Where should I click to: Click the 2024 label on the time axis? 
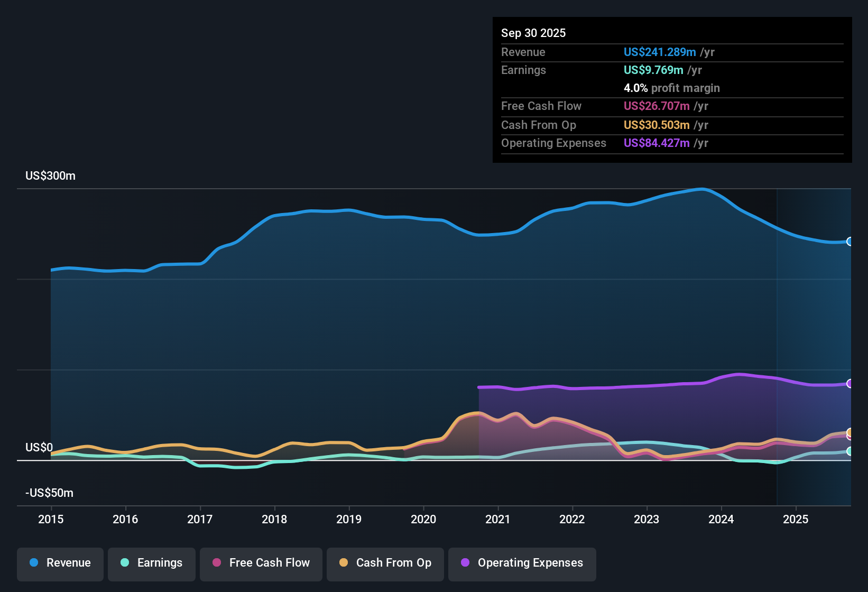[x=721, y=520]
